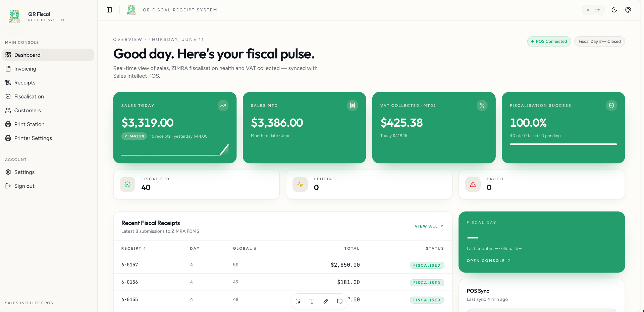The width and height of the screenshot is (644, 312).
Task: Click the Sales Today sparkline chart
Action: pos(175,150)
